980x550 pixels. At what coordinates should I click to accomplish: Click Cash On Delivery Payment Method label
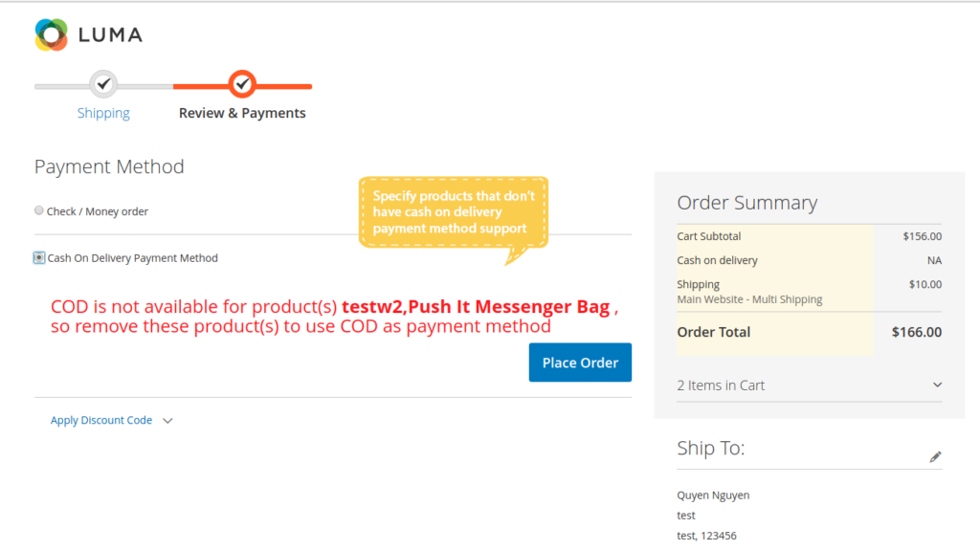pyautogui.click(x=133, y=258)
